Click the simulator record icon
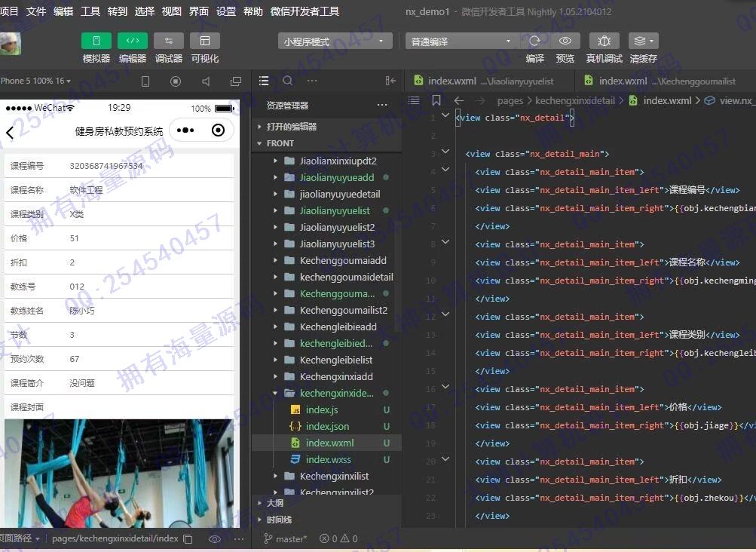 point(176,81)
